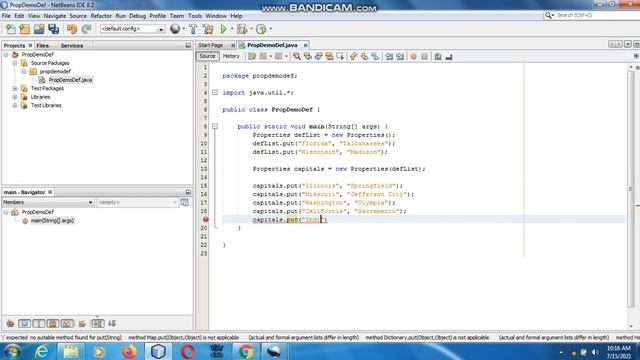The image size is (640, 360).
Task: Collapse the Source Packages node
Action: pos(15,63)
